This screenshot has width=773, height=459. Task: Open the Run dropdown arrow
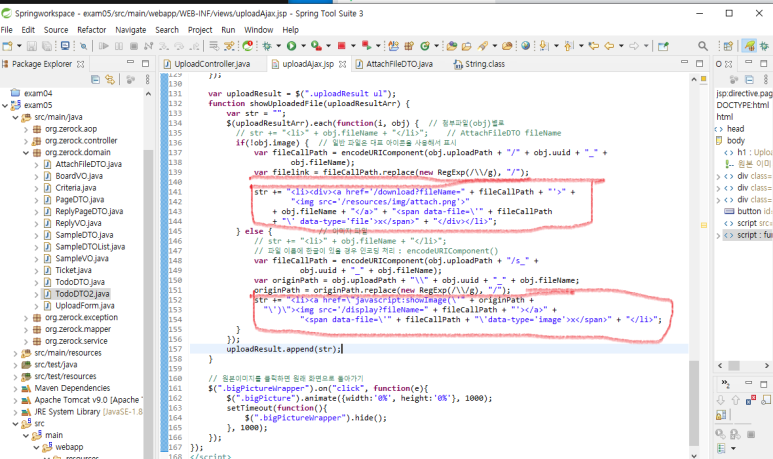[303, 46]
